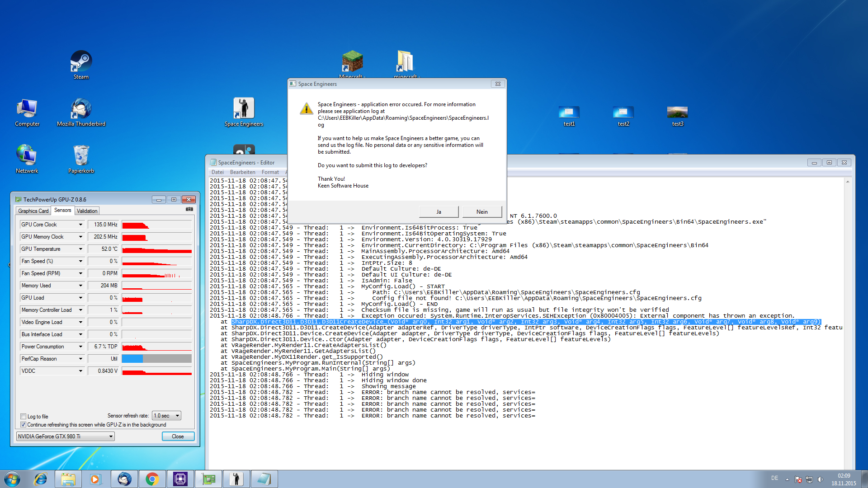Enable the Log to file checkbox
Screen dimensions: 868x488
tap(23, 417)
